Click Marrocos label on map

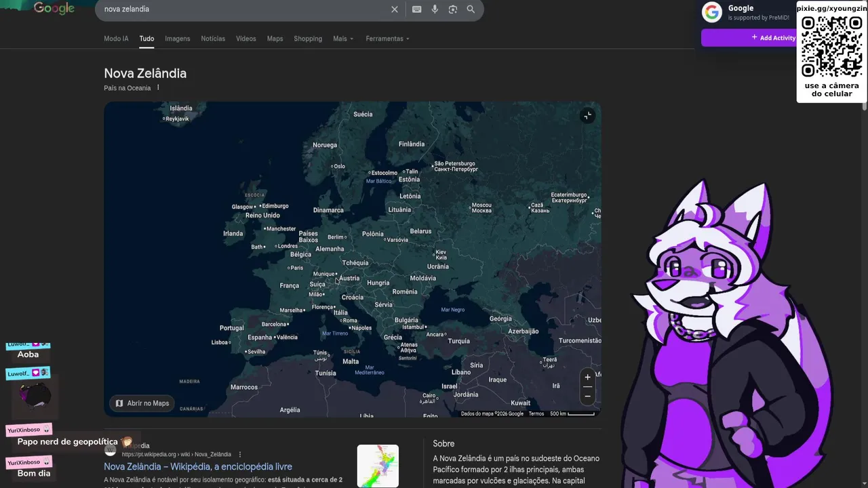pyautogui.click(x=244, y=387)
